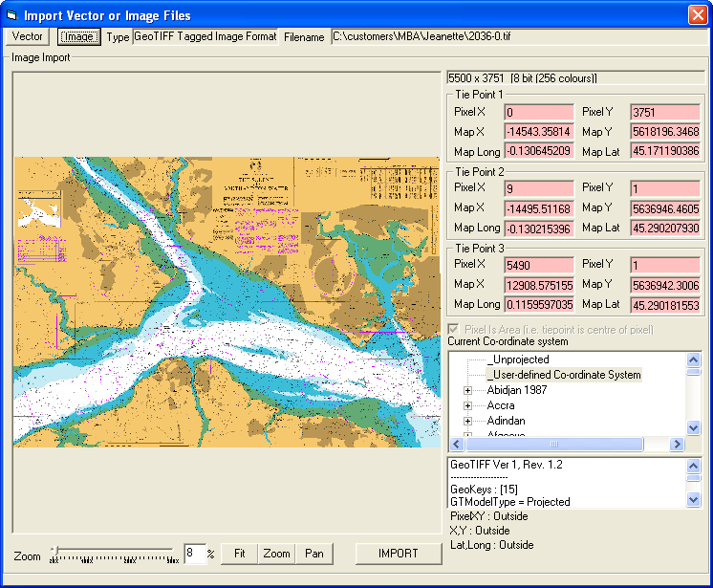This screenshot has height=588, width=713.
Task: Activate the Pan tool button
Action: pos(313,554)
